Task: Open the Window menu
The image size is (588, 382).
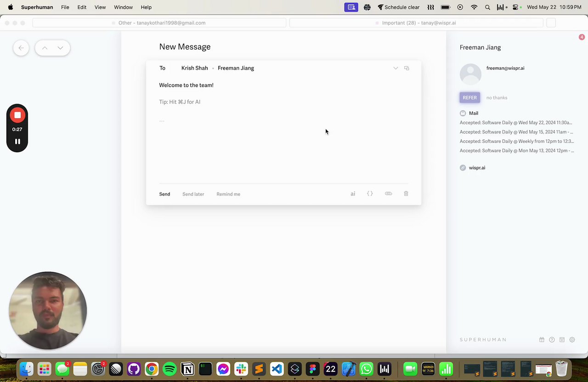Action: coord(123,7)
